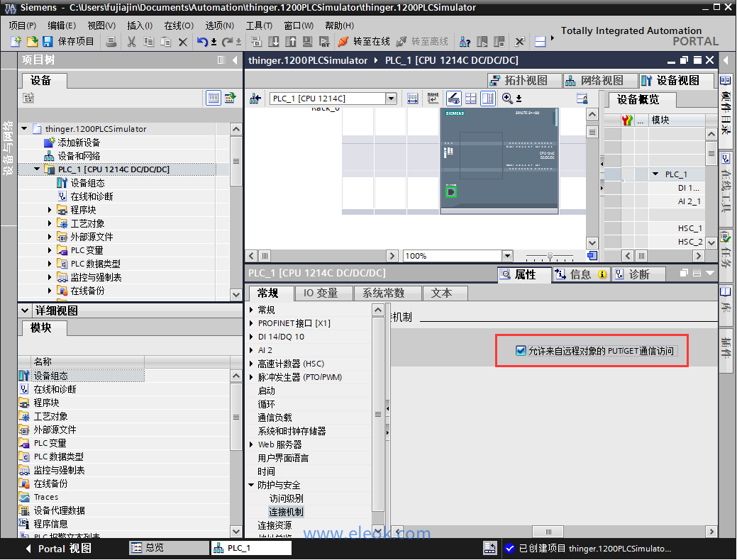Click the Print icon in the toolbar
737x560 pixels.
pos(111,42)
